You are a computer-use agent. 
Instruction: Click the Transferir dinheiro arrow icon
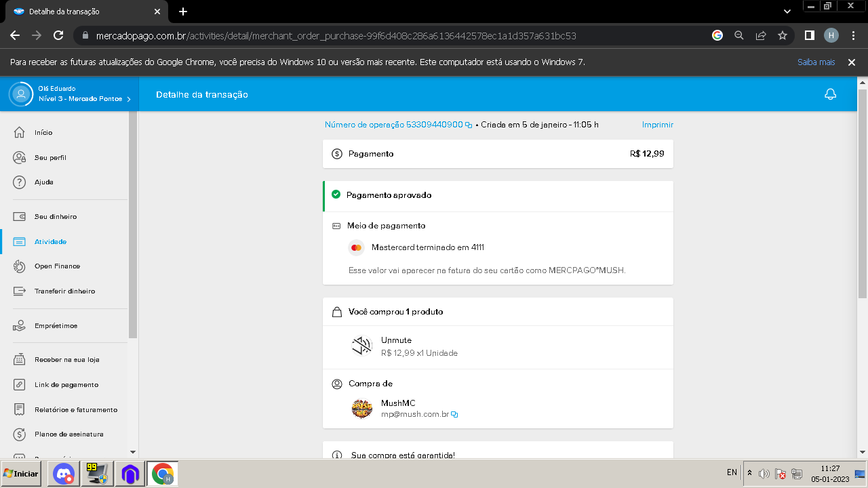[x=20, y=291]
